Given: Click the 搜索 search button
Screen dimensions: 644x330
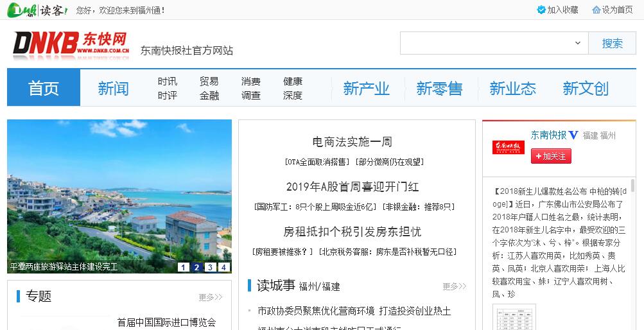Looking at the screenshot, I should [612, 43].
